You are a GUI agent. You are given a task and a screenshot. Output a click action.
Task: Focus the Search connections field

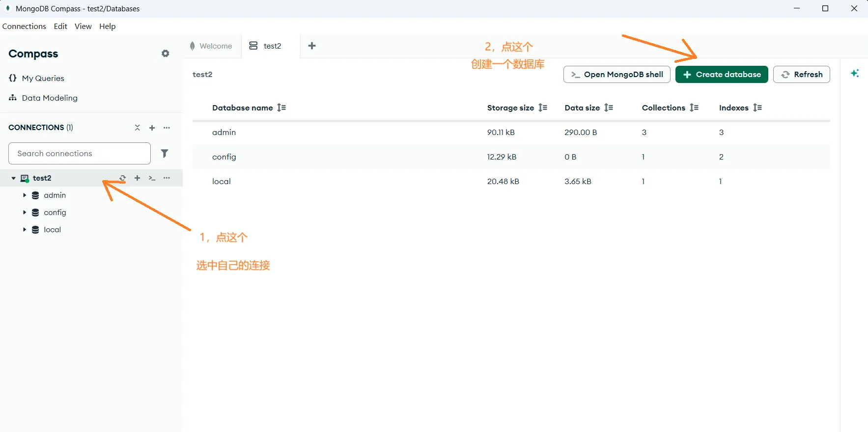pyautogui.click(x=80, y=154)
